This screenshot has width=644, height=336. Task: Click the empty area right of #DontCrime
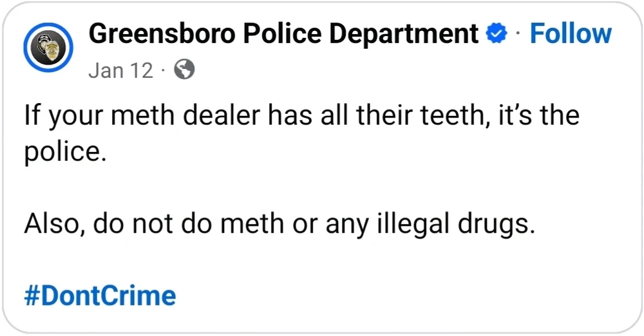click(386, 295)
